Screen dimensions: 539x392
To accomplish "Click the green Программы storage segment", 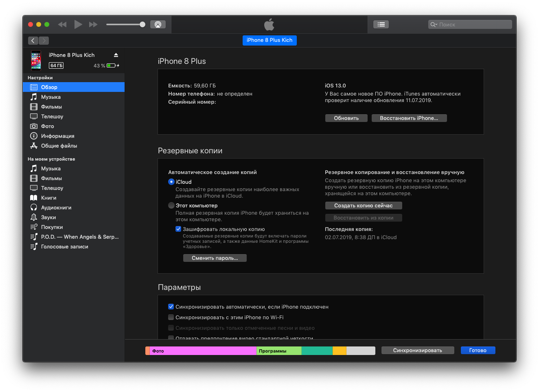I will point(279,351).
